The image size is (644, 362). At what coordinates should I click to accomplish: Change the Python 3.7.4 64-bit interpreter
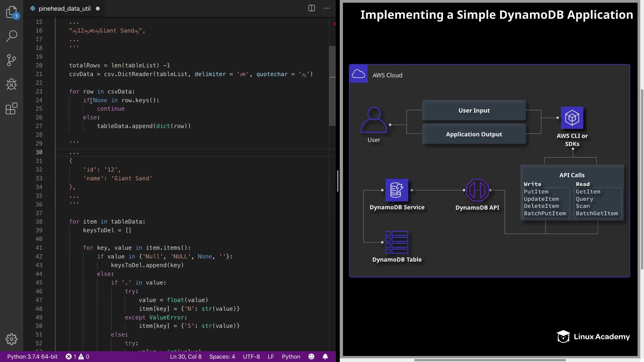(x=32, y=357)
